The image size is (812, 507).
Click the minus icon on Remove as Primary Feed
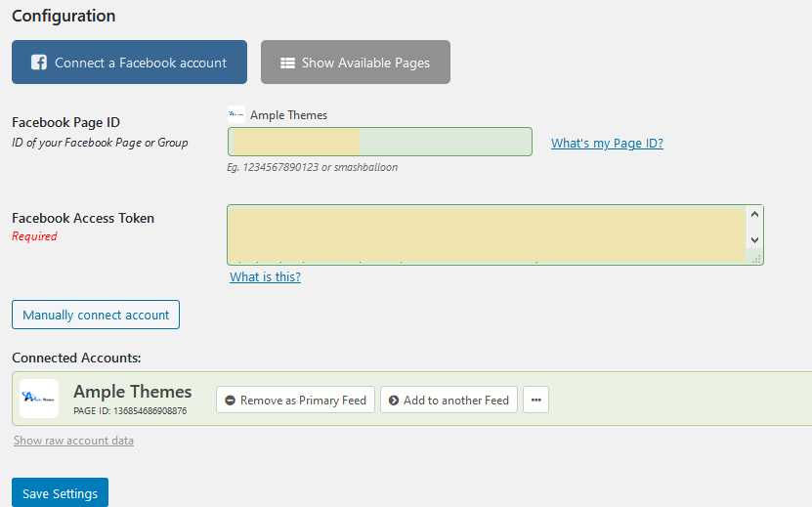pyautogui.click(x=230, y=401)
